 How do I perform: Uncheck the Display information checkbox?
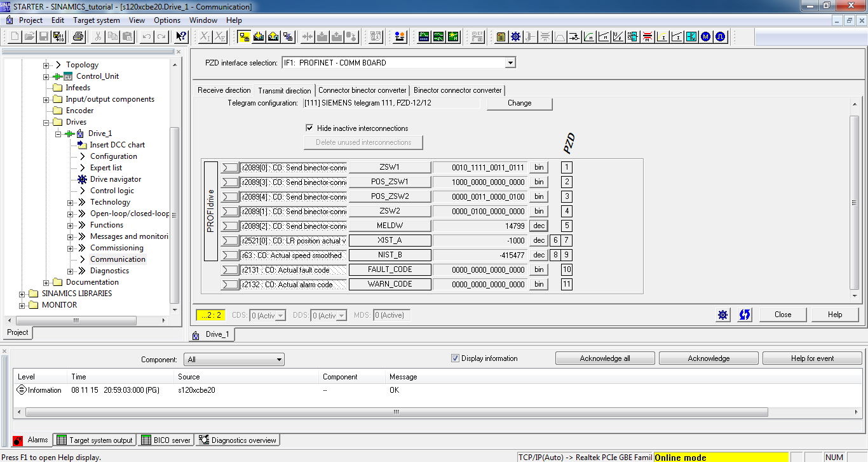pos(455,358)
